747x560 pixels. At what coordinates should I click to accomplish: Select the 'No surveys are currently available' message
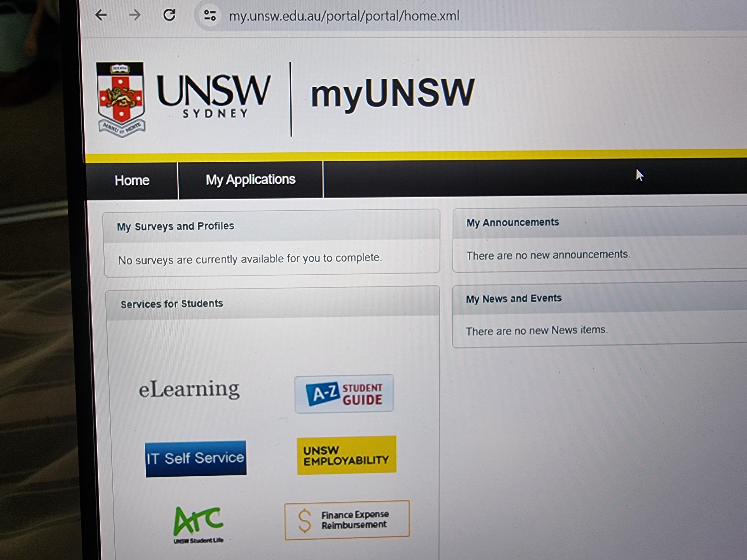coord(250,259)
